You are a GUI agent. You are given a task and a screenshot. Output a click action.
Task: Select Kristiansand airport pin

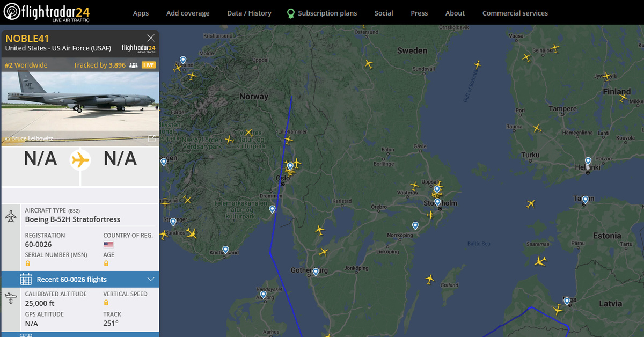pyautogui.click(x=225, y=250)
